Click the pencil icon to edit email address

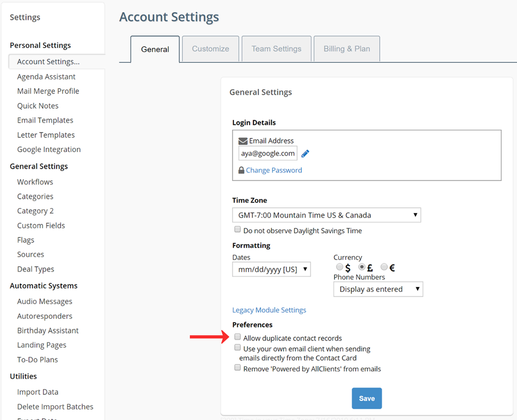point(305,153)
